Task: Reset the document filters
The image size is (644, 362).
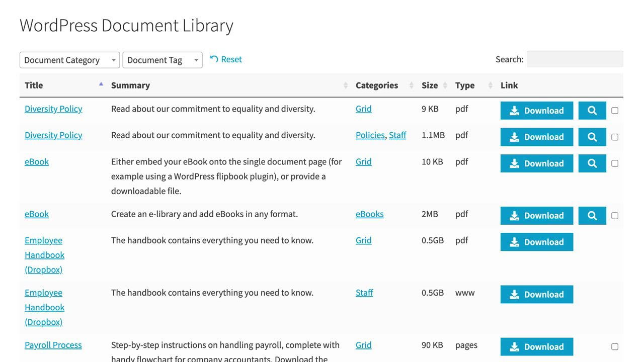Action: coord(226,59)
